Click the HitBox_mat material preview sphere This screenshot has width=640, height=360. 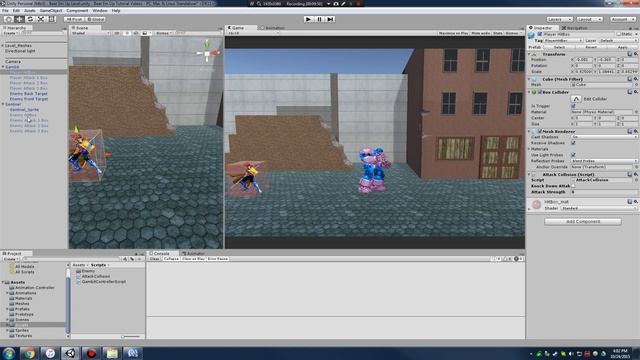[536, 204]
